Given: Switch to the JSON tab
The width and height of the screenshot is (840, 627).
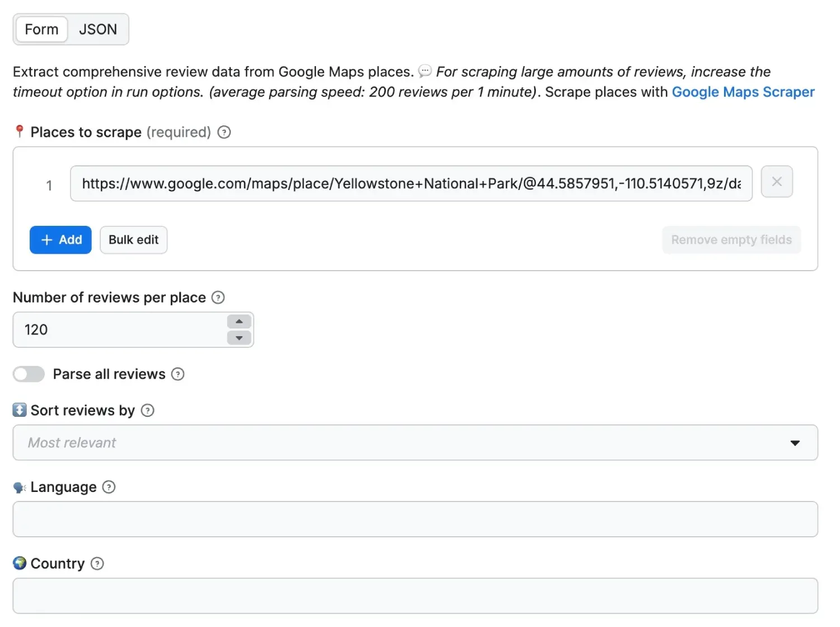Looking at the screenshot, I should (x=98, y=29).
